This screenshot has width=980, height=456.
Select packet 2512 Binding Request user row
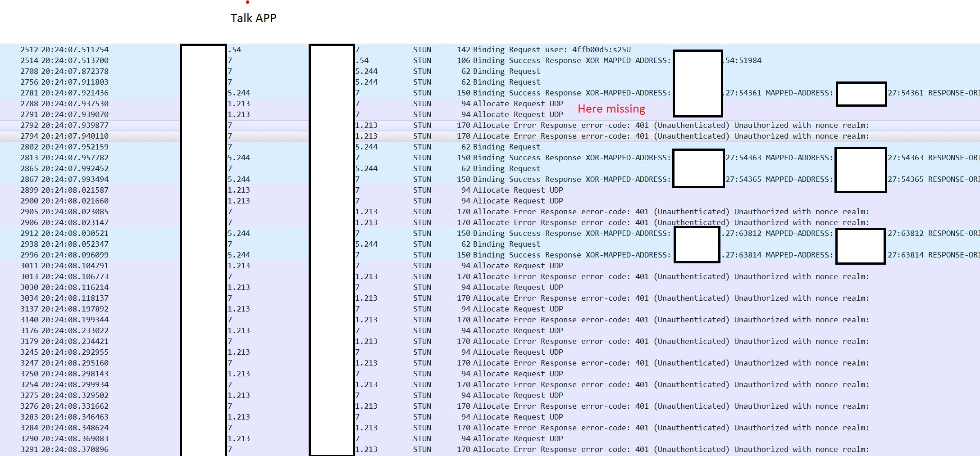coord(490,50)
